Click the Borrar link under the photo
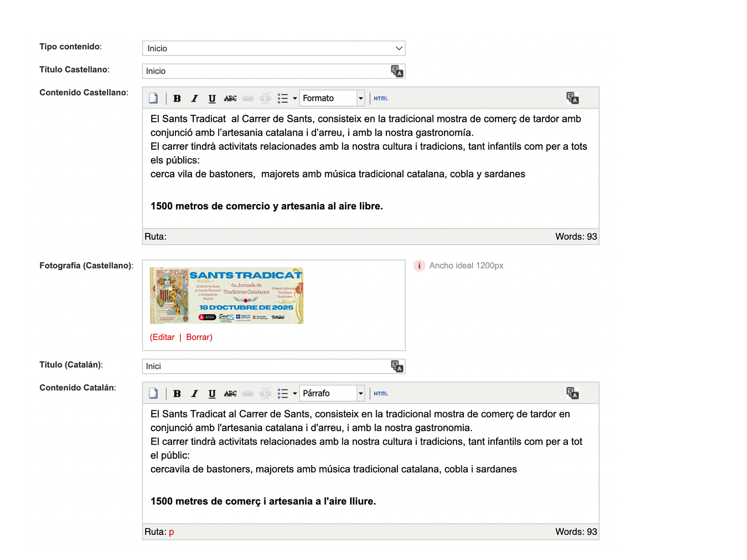747x560 pixels. (x=199, y=337)
